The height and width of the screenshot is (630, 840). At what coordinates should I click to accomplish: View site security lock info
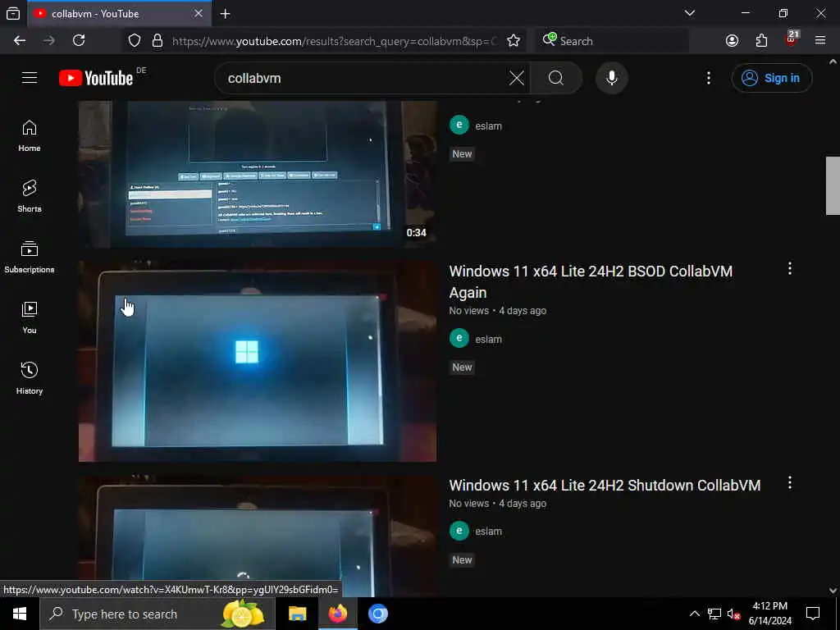coord(157,41)
